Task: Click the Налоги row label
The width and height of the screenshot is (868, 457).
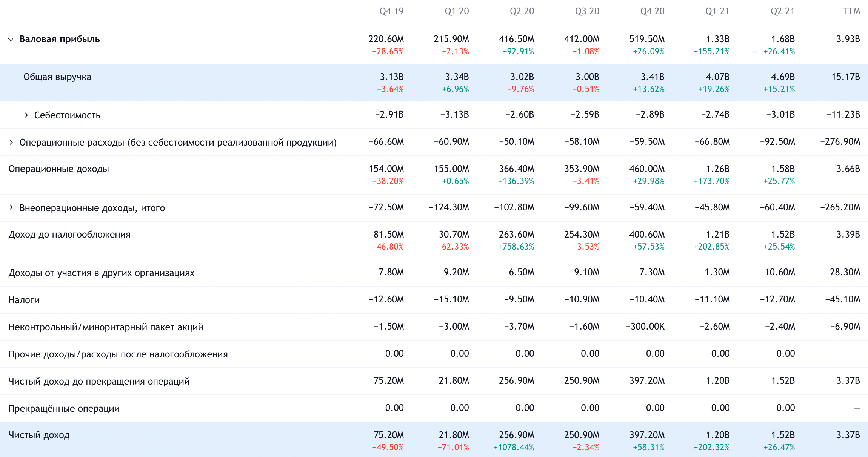Action: tap(24, 300)
